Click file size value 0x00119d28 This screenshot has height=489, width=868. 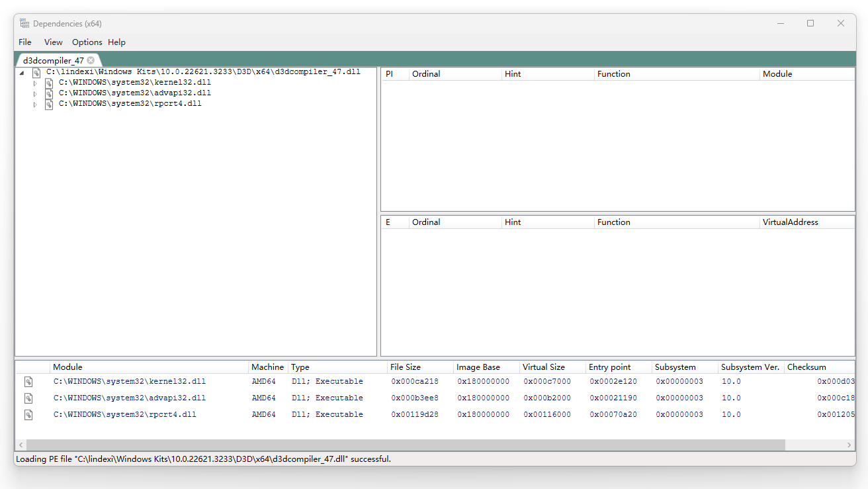415,415
